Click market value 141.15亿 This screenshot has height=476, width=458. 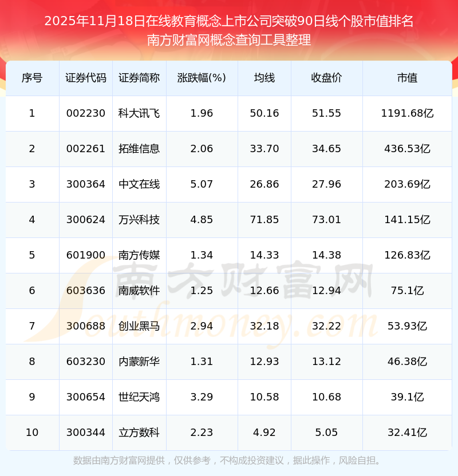coord(407,220)
